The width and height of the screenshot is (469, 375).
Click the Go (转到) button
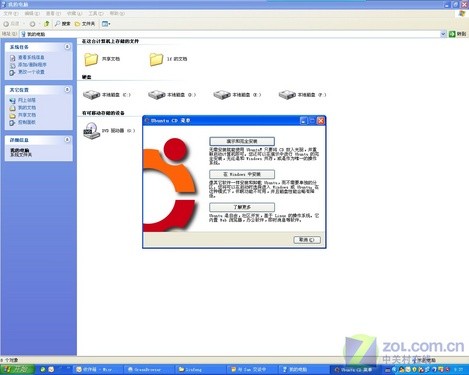[457, 34]
